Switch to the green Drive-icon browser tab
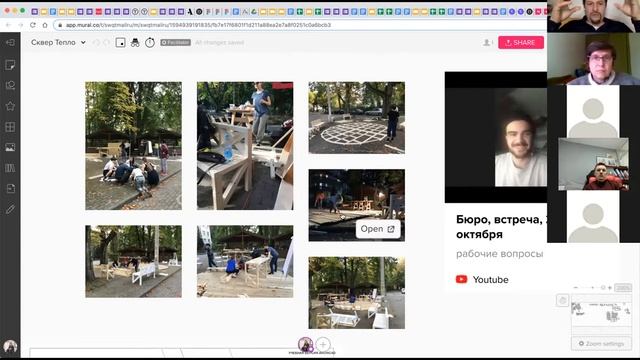The width and height of the screenshot is (640, 360). (254, 12)
